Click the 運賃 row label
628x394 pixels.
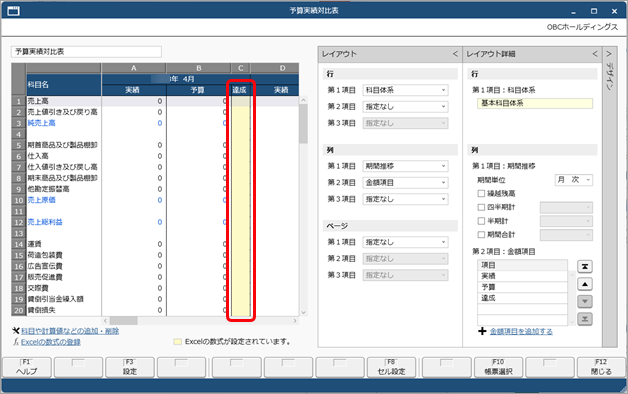(34, 244)
